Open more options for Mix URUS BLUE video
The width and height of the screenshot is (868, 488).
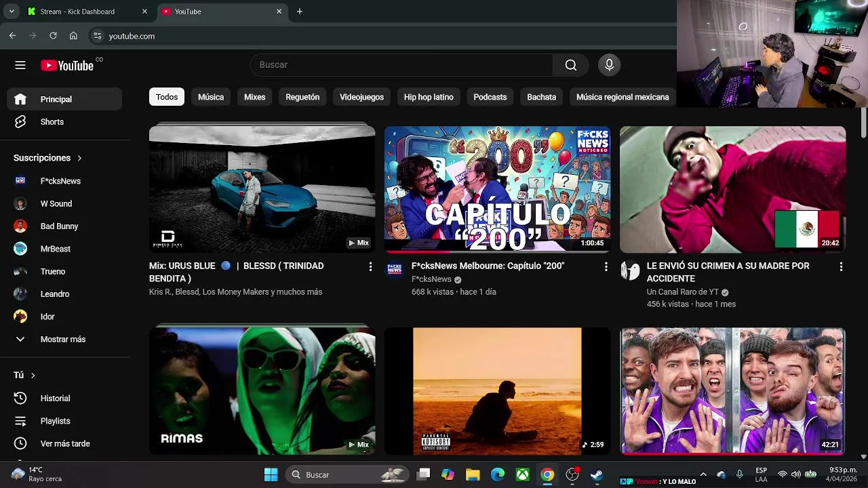370,267
